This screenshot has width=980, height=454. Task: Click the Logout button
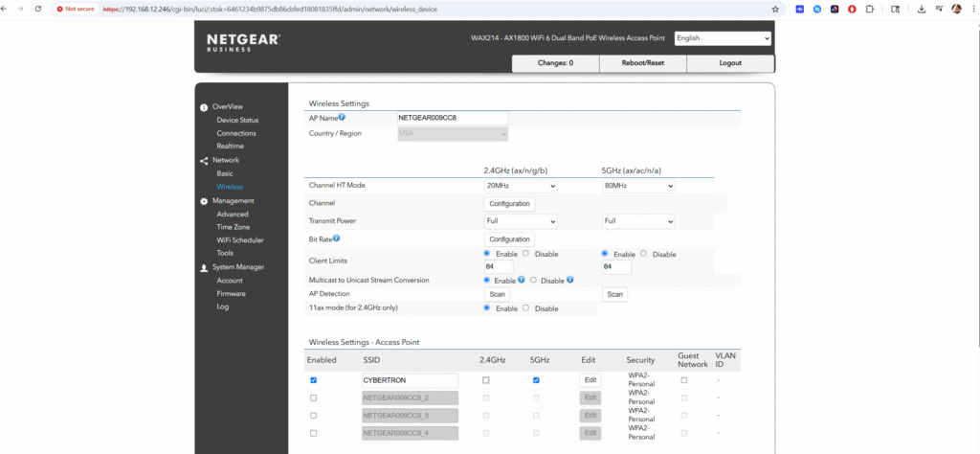(x=730, y=63)
